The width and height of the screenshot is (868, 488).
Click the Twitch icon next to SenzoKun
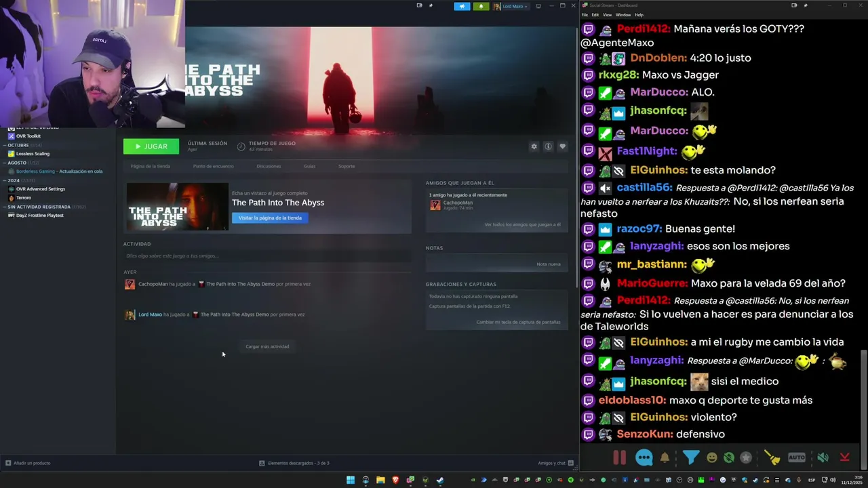click(588, 434)
